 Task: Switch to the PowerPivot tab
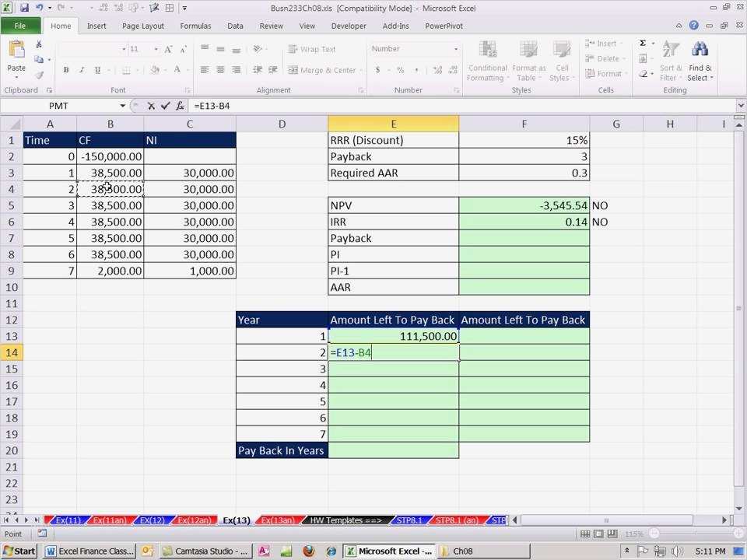coord(444,26)
